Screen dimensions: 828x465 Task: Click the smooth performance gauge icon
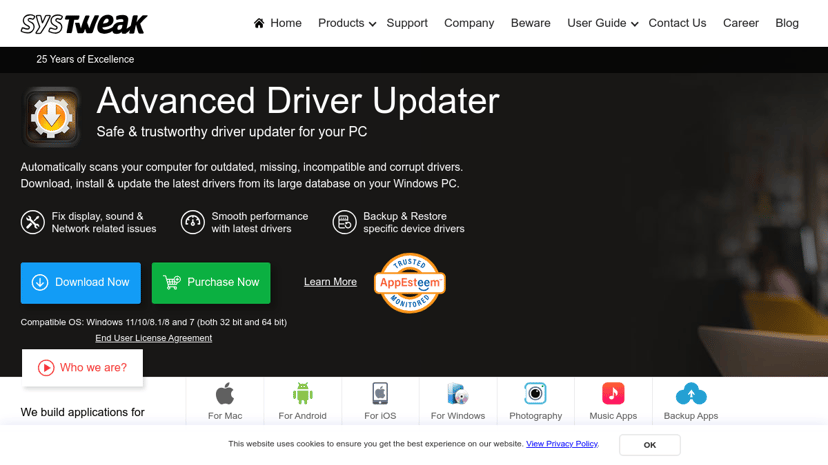point(193,222)
